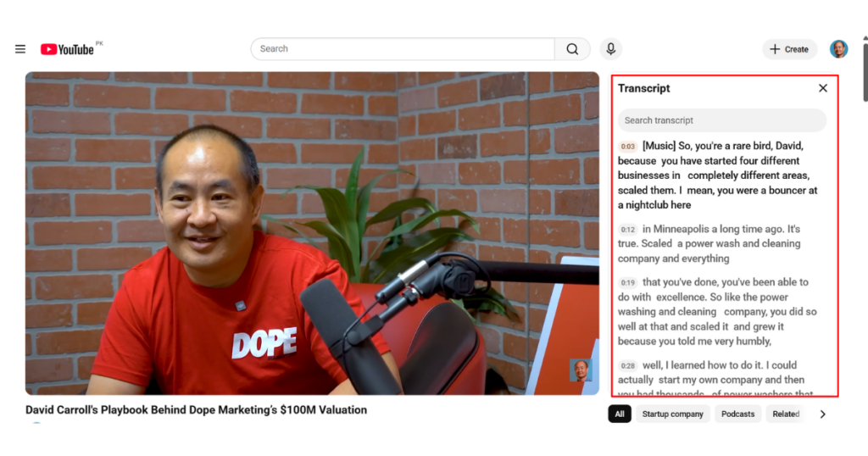This screenshot has height=456, width=868.
Task: Show more chips with right arrow
Action: pos(822,414)
